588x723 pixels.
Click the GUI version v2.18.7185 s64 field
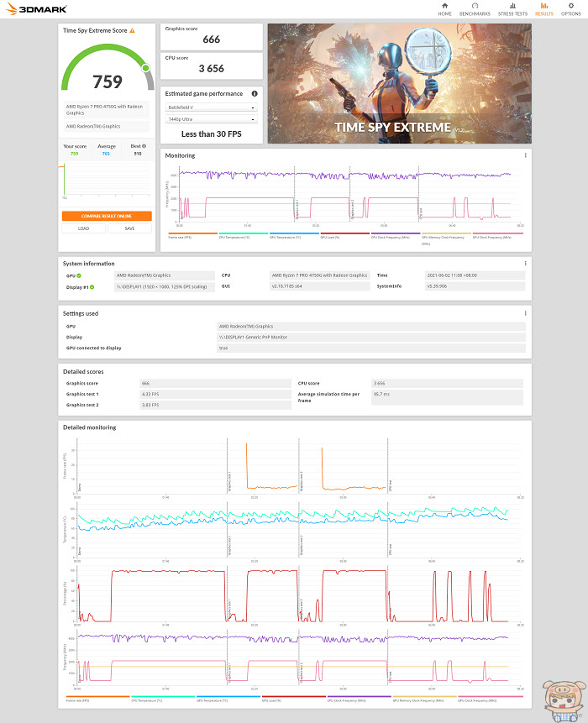[319, 286]
